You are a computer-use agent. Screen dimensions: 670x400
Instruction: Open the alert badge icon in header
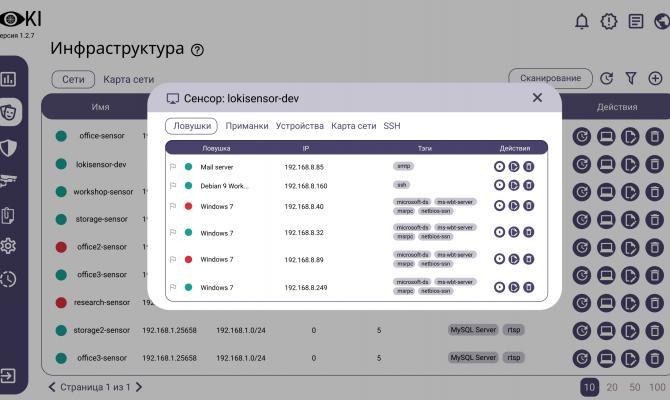(x=608, y=21)
